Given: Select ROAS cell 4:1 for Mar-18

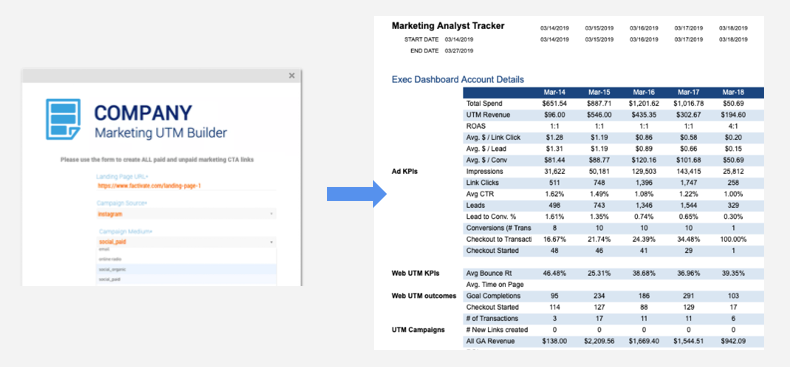Looking at the screenshot, I should coord(734,126).
